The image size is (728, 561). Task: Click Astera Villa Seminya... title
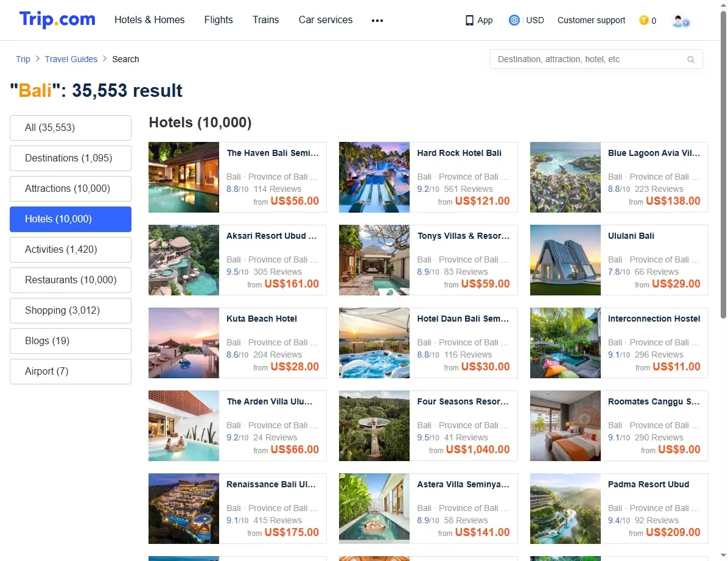[x=463, y=484]
